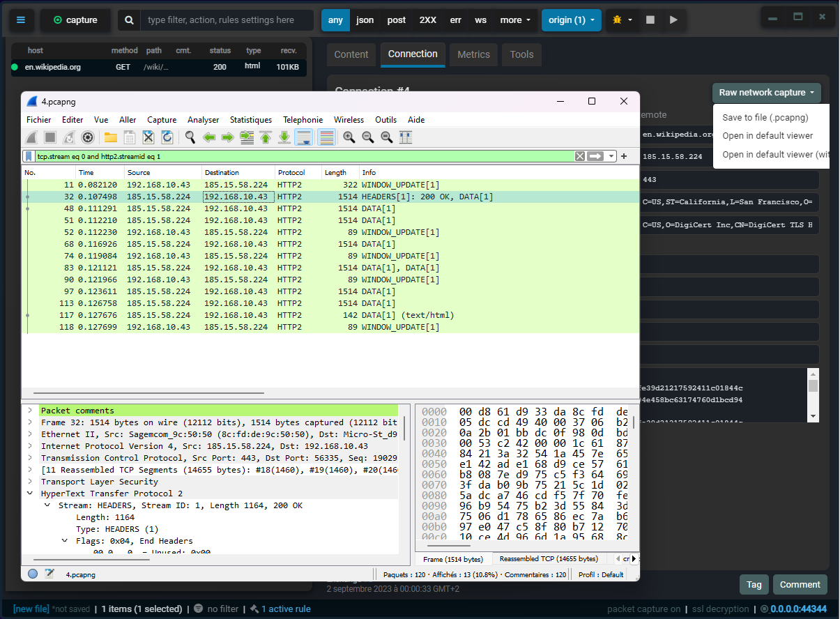
Task: Toggle packet list colorization in Wireshark
Action: [x=326, y=137]
